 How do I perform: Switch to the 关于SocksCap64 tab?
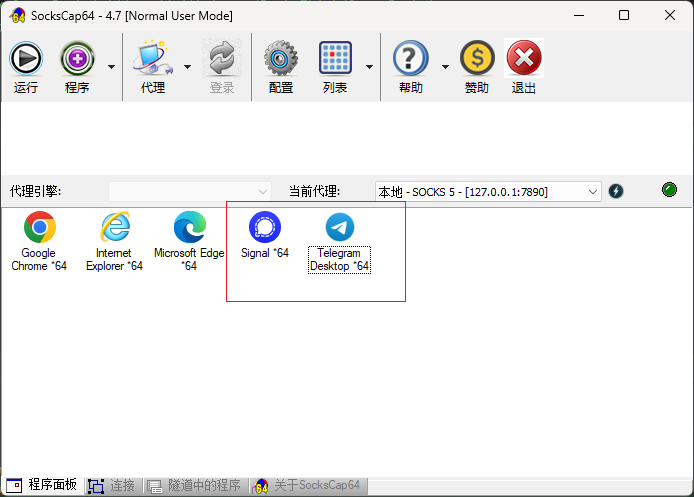308,485
